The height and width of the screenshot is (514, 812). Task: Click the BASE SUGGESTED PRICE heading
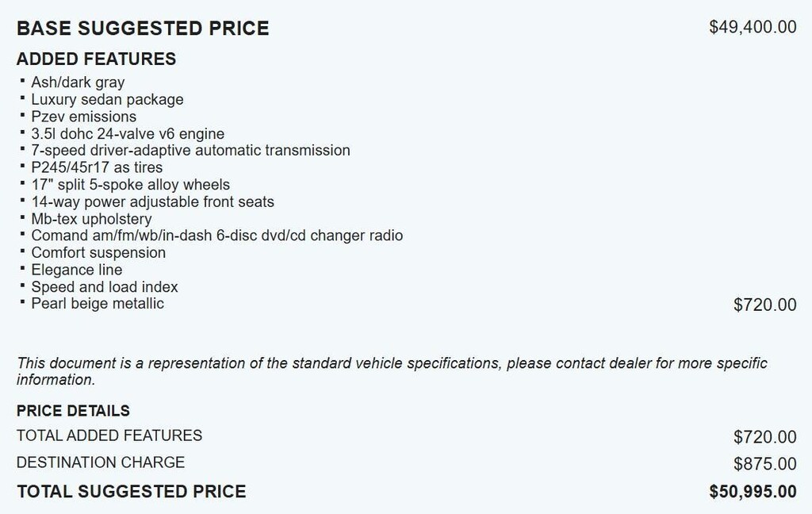pos(143,29)
